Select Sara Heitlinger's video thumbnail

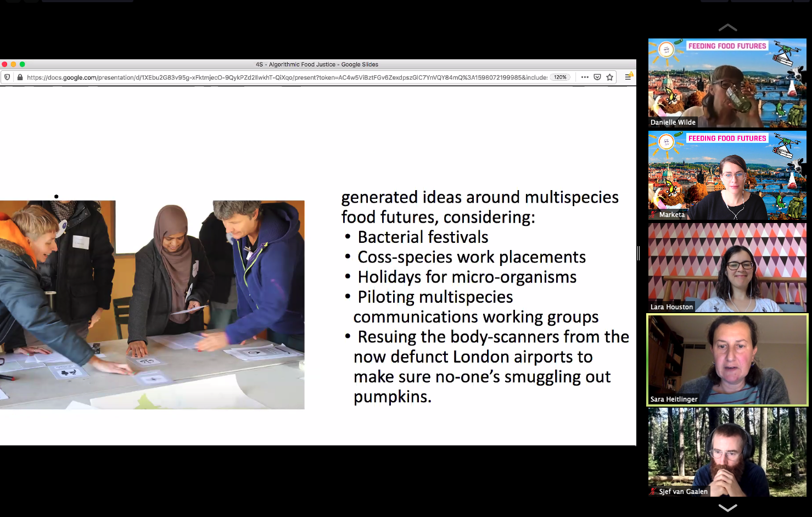coord(727,360)
